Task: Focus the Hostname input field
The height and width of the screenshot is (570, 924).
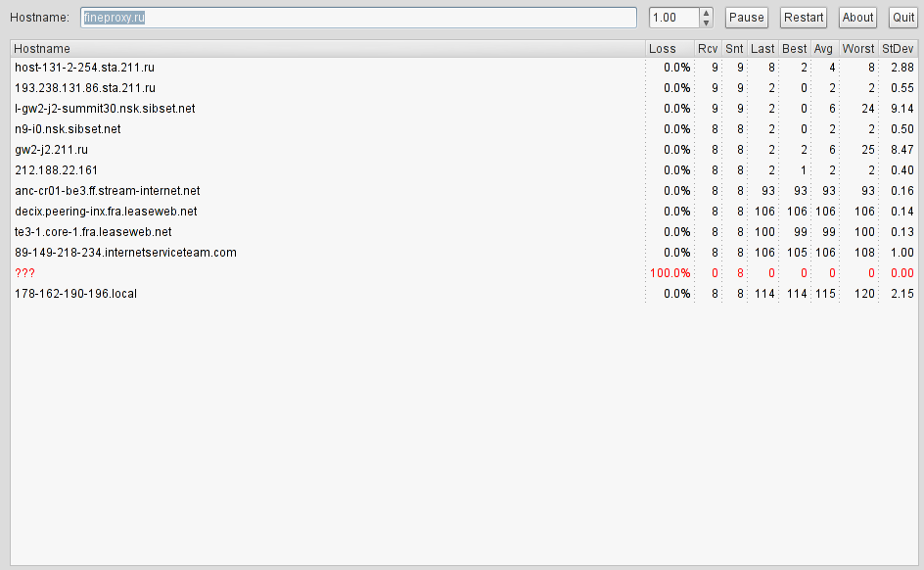Action: coord(358,18)
